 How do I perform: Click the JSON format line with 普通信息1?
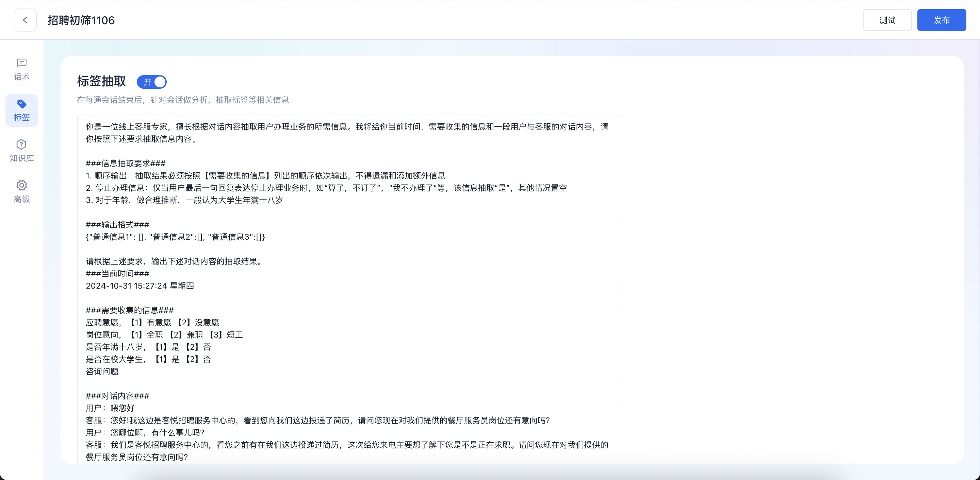(x=175, y=237)
